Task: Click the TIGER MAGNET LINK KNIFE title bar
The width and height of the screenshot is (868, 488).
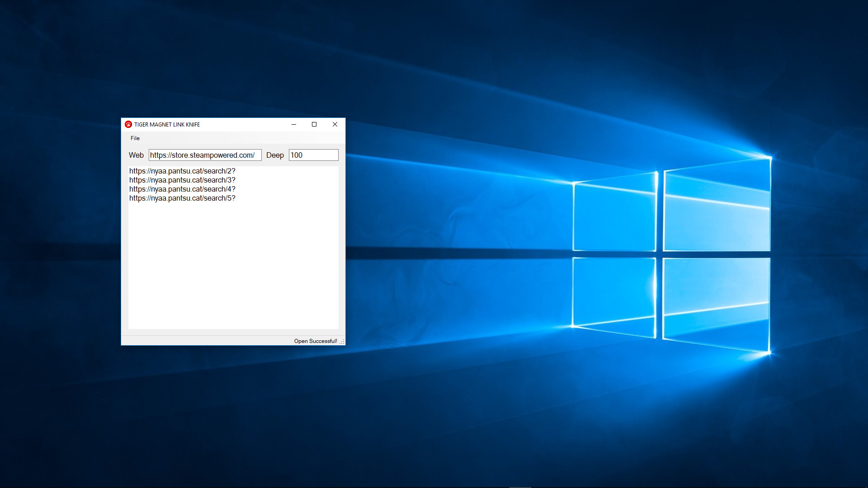Action: (203, 124)
